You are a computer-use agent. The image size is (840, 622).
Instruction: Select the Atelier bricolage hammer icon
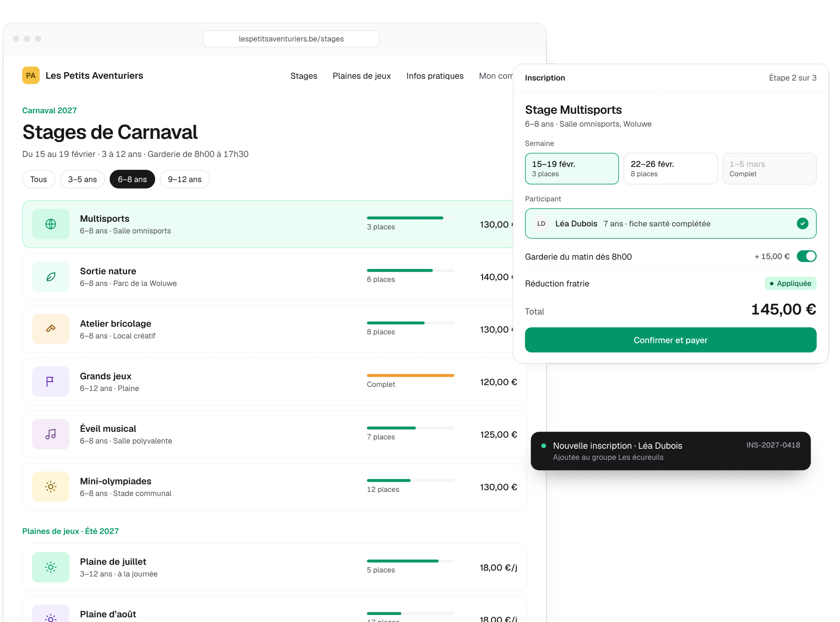(51, 329)
